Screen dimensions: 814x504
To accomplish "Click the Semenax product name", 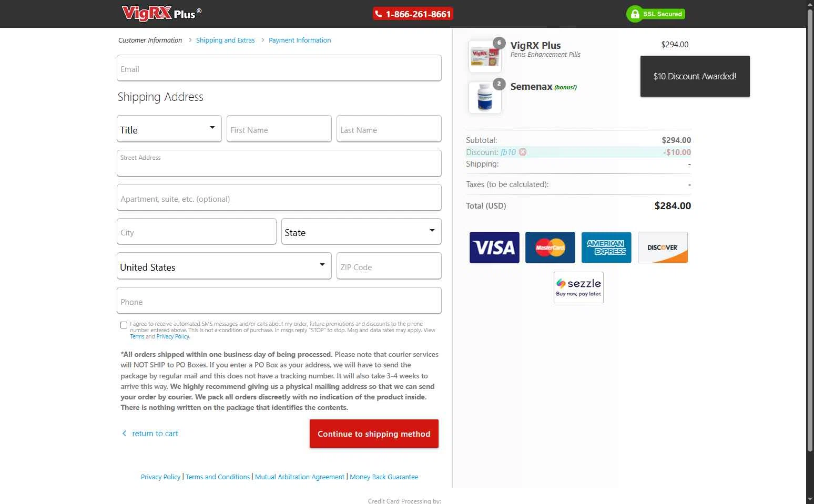I will [x=531, y=86].
